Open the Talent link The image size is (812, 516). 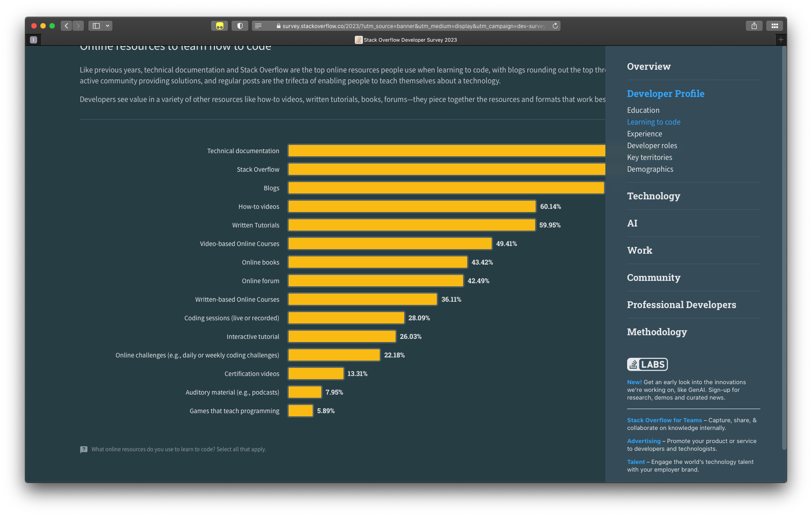tap(636, 462)
